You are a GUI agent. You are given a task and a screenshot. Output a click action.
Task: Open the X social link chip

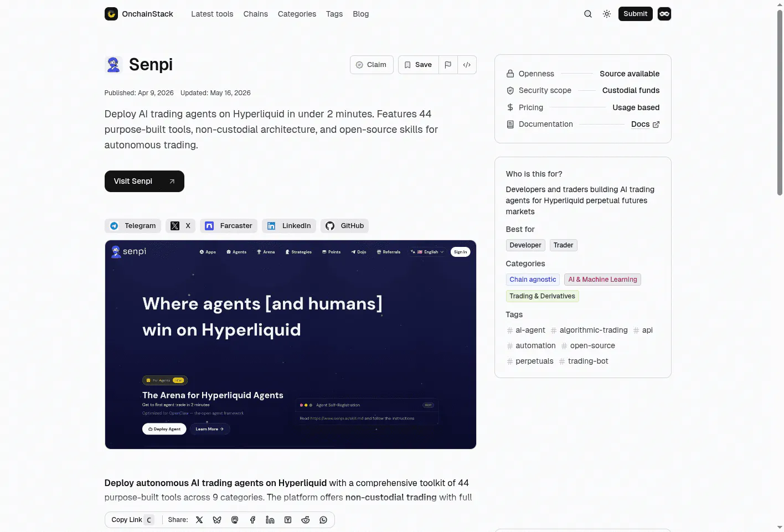coord(180,226)
